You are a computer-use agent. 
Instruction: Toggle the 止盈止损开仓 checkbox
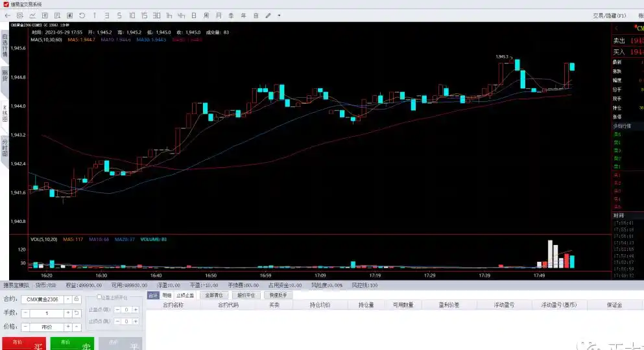99,297
